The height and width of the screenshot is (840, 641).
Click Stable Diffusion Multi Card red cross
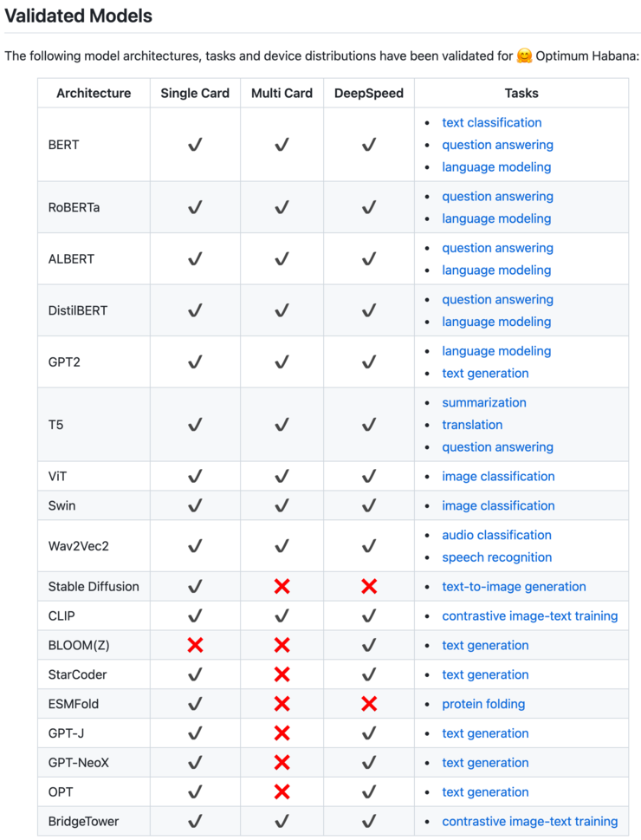[282, 587]
